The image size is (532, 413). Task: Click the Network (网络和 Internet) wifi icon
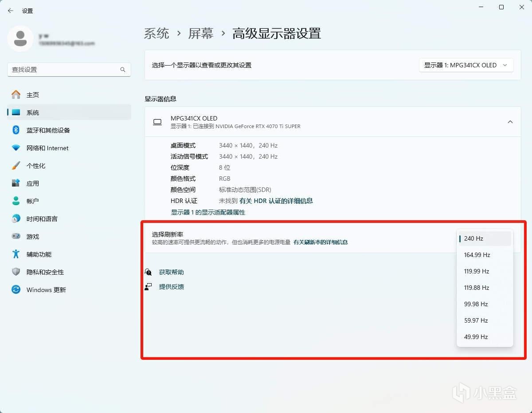tap(16, 148)
